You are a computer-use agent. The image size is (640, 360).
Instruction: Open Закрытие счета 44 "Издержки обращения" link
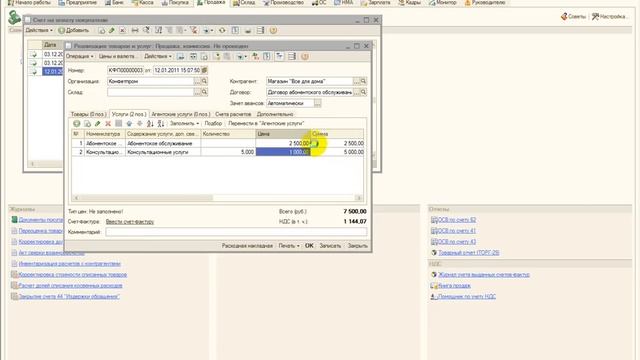point(69,297)
